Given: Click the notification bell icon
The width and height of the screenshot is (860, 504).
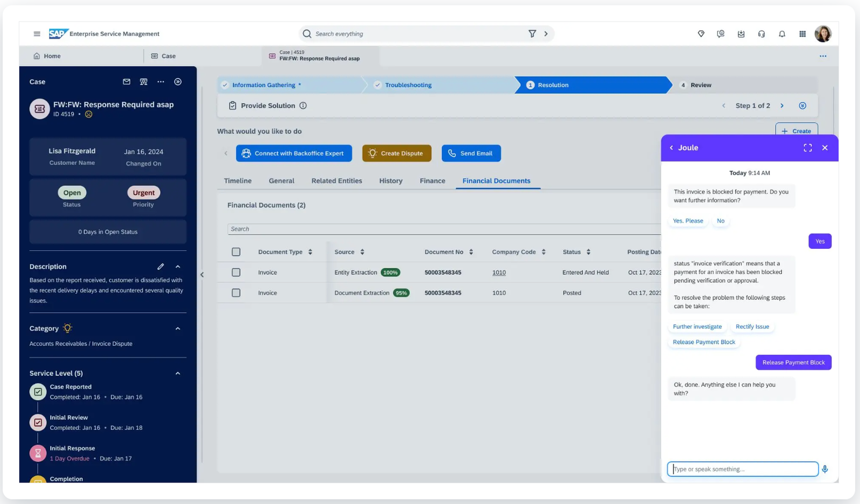Looking at the screenshot, I should click(x=782, y=34).
